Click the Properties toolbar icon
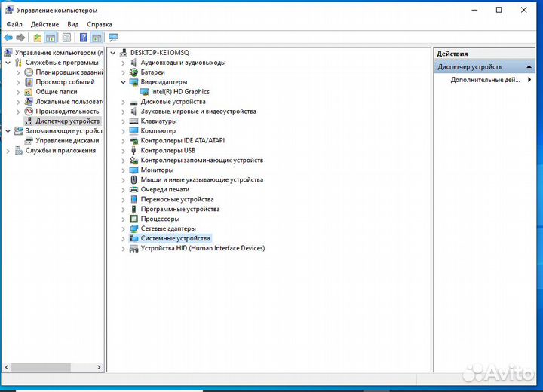 point(66,38)
